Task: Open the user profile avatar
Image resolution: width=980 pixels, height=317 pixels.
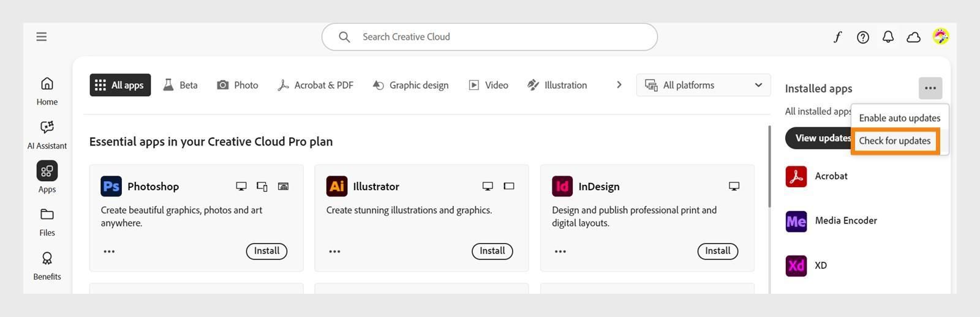Action: coord(940,37)
